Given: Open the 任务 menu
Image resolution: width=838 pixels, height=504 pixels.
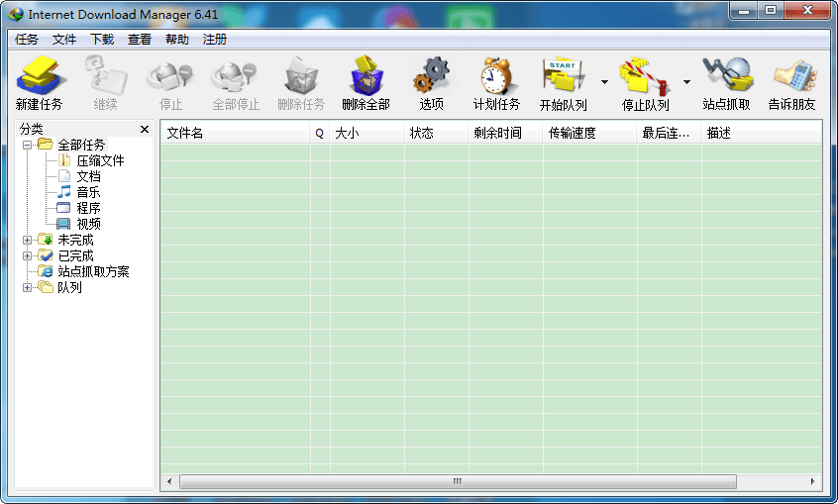Looking at the screenshot, I should pyautogui.click(x=27, y=39).
